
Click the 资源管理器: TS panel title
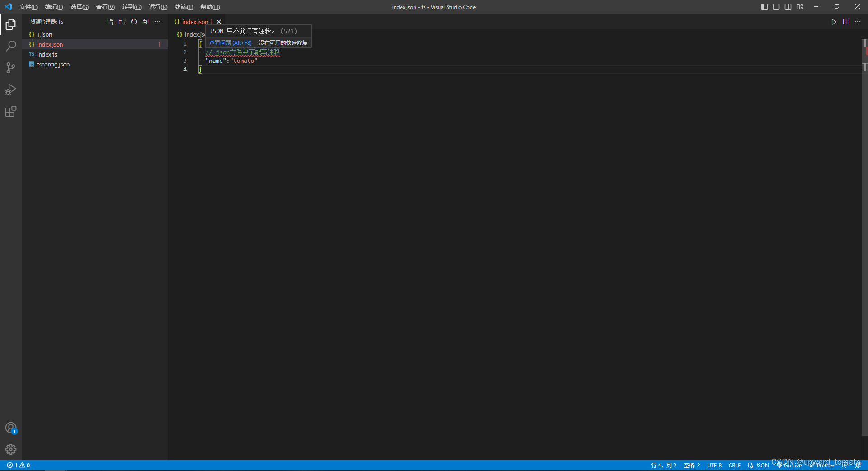(47, 22)
